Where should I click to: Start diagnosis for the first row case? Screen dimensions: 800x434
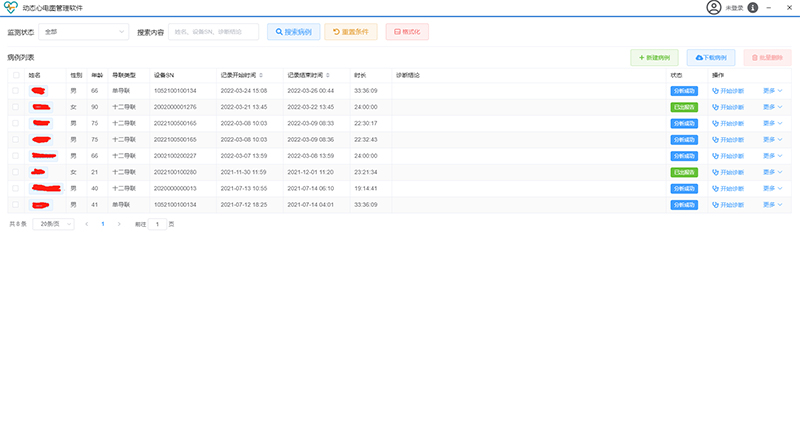pos(728,90)
